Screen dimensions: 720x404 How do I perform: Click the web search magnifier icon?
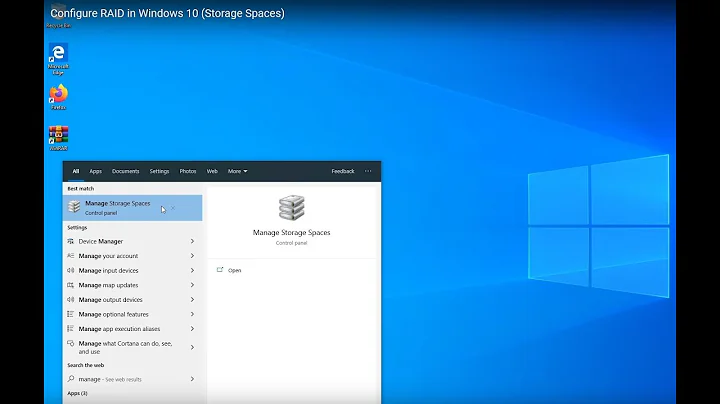[71, 379]
